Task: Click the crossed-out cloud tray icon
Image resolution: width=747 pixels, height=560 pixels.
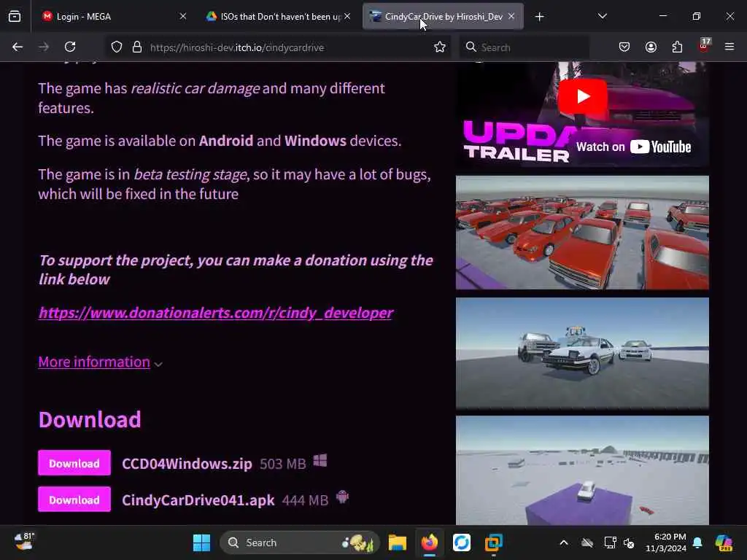Action: pos(587,542)
